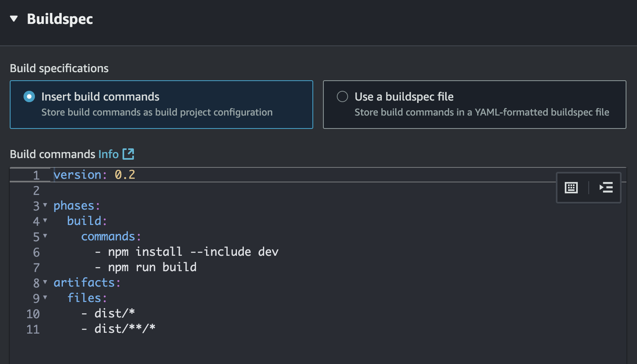637x364 pixels.
Task: Click the indent lines icon in editor toolbar
Action: 606,188
